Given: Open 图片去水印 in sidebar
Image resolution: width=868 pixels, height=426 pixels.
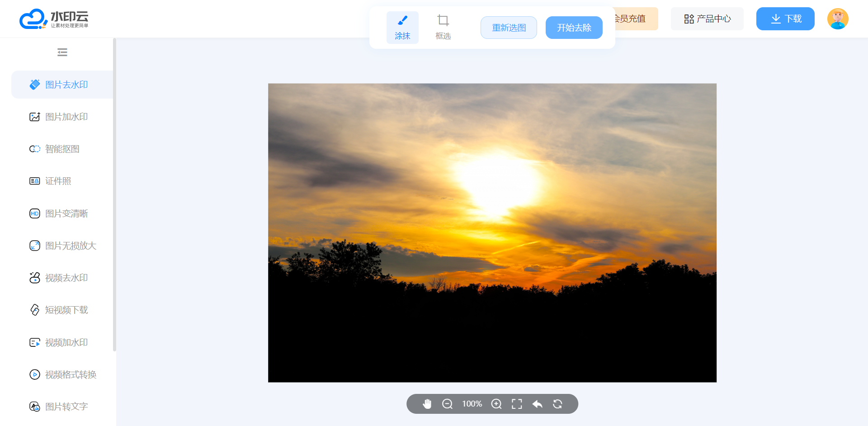Looking at the screenshot, I should point(62,85).
